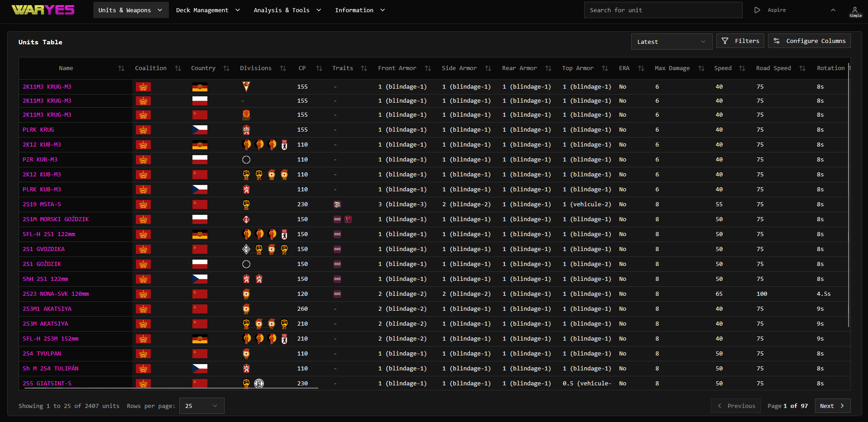The width and height of the screenshot is (868, 422).
Task: Click the division badge on PLRK KRUG row
Action: [x=246, y=130]
